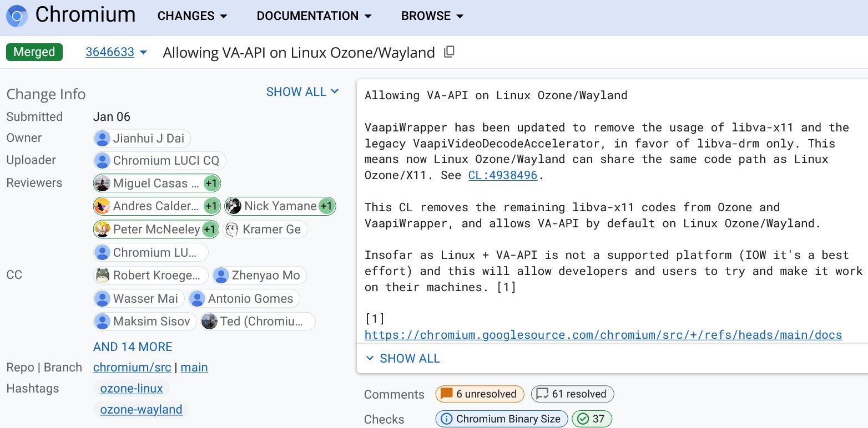Open the CHANGES menu
Viewport: 868px width, 428px height.
192,16
